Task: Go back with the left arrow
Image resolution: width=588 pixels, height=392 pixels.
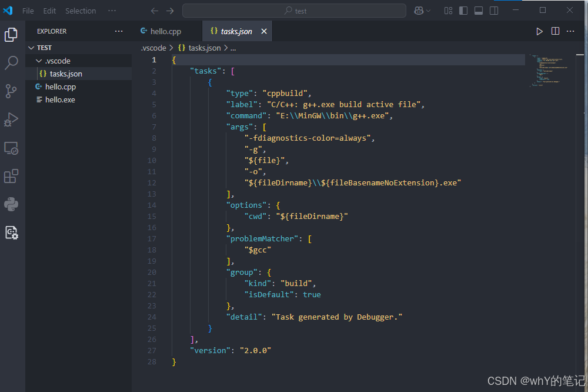Action: coord(155,11)
